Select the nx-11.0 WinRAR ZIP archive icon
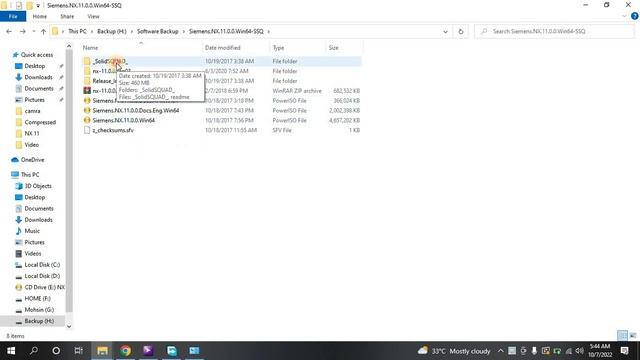The image size is (640, 360). pyautogui.click(x=87, y=91)
